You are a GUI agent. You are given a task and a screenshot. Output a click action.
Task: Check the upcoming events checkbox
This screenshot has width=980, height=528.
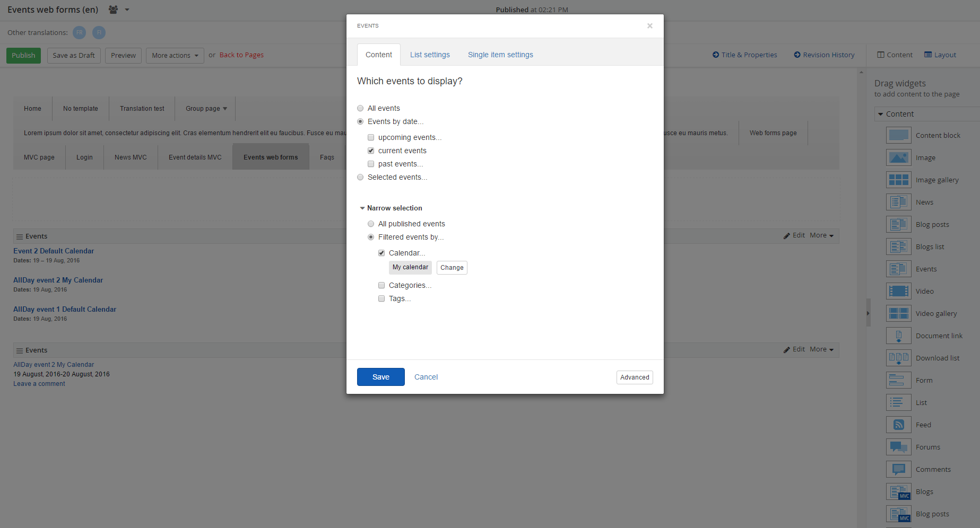(x=371, y=137)
